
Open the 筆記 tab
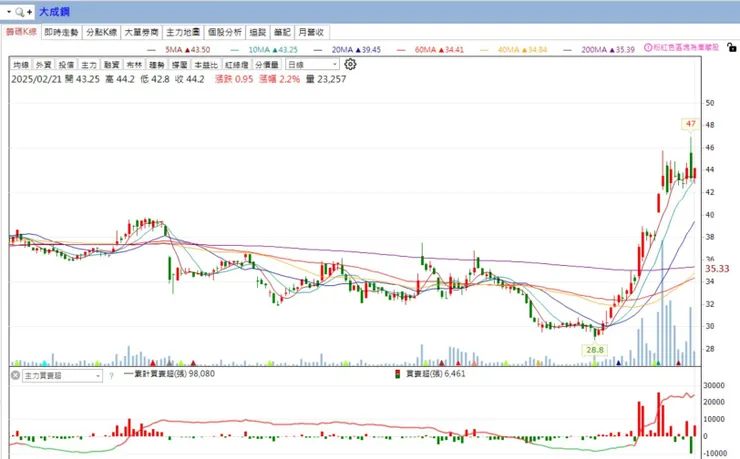[282, 32]
